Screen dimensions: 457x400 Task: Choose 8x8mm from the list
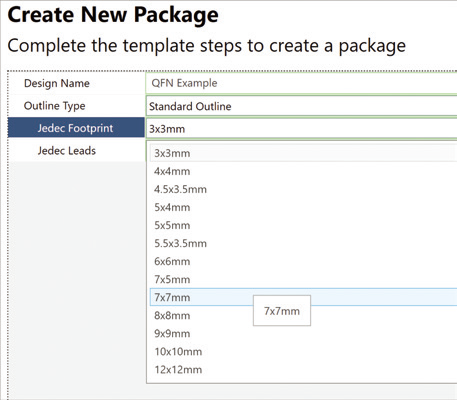[x=303, y=315]
